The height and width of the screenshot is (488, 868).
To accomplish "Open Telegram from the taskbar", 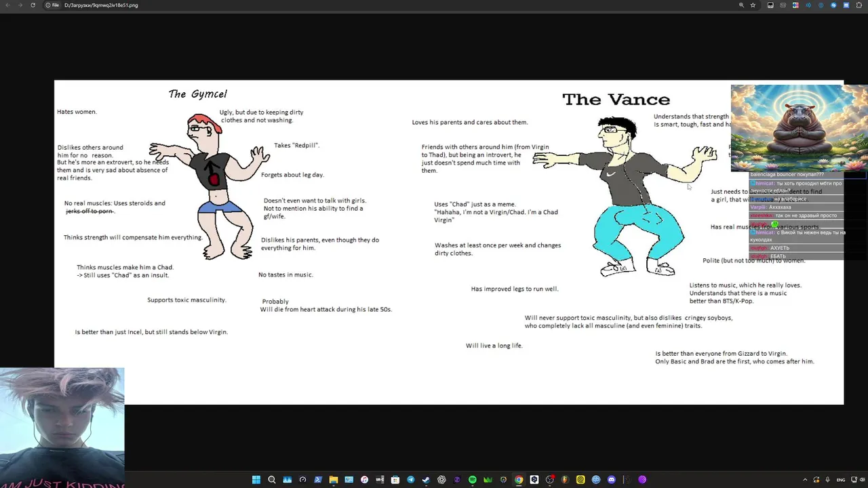I will [x=411, y=480].
